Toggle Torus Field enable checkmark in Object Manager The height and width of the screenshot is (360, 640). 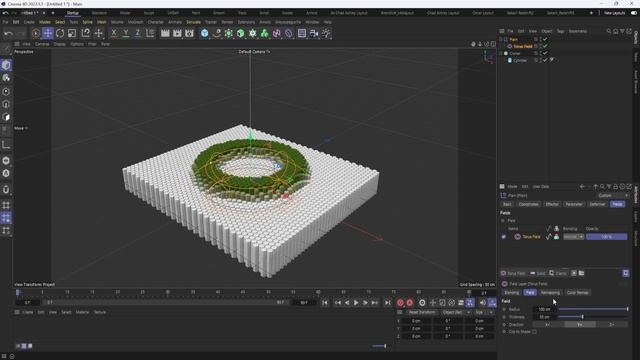tap(545, 47)
